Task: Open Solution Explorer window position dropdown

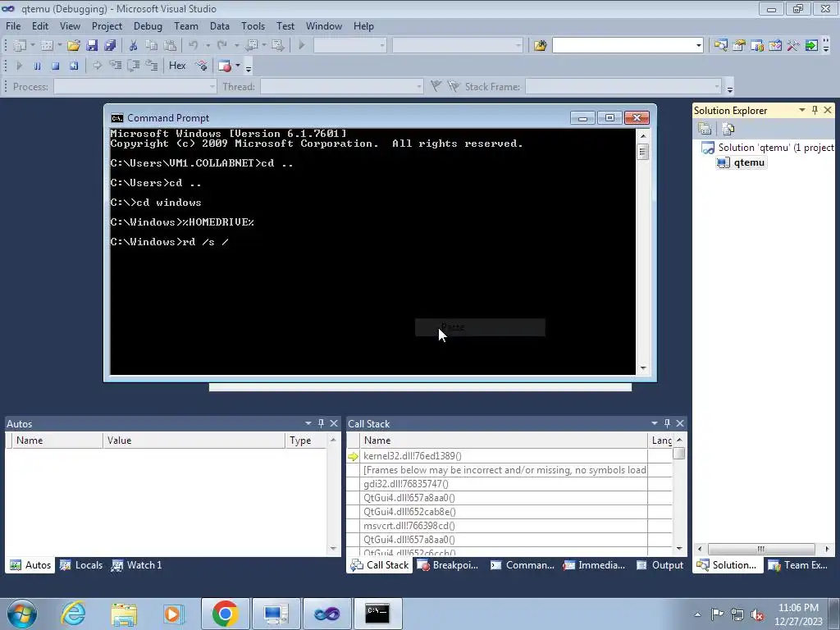Action: [x=802, y=110]
